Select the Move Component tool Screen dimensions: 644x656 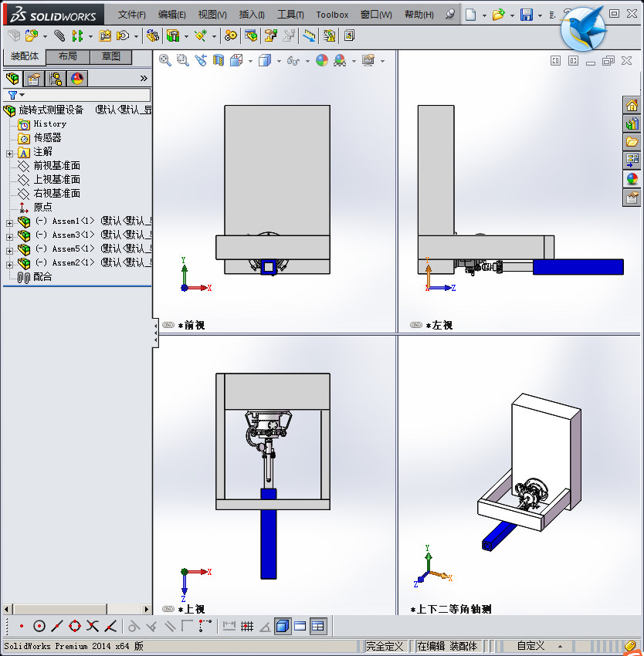pos(123,36)
